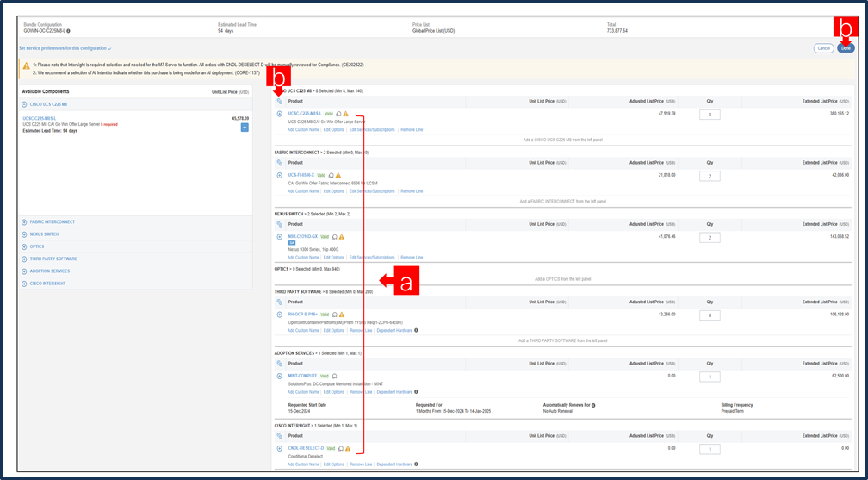868x480 pixels.
Task: Click info icon next to Automatically Renews For
Action: coord(593,405)
